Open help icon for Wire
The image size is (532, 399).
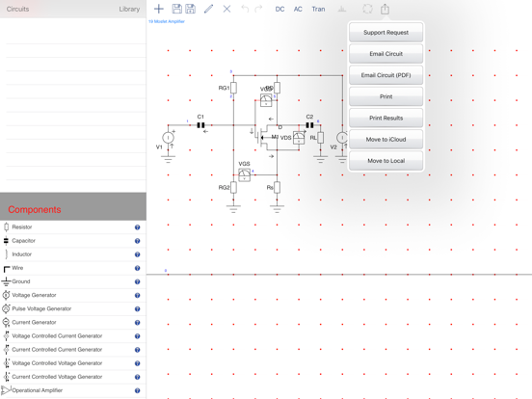tap(138, 268)
